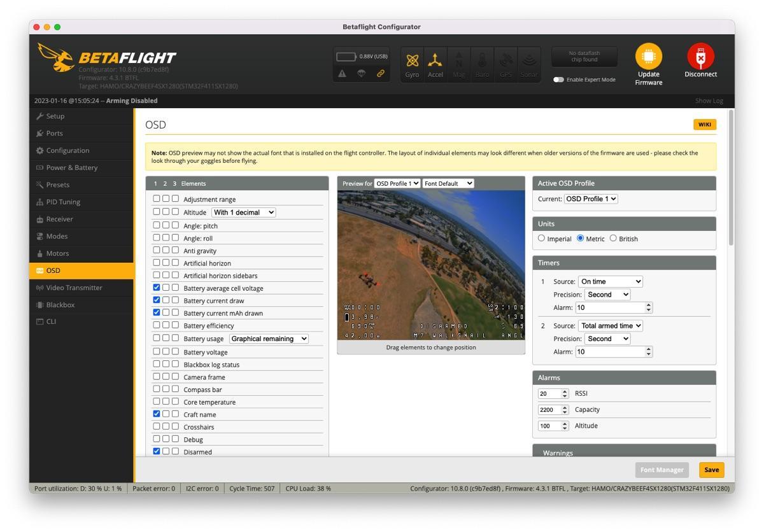Open Timer 2 Source Total armed time dropdown
This screenshot has height=532, width=764.
coord(611,326)
